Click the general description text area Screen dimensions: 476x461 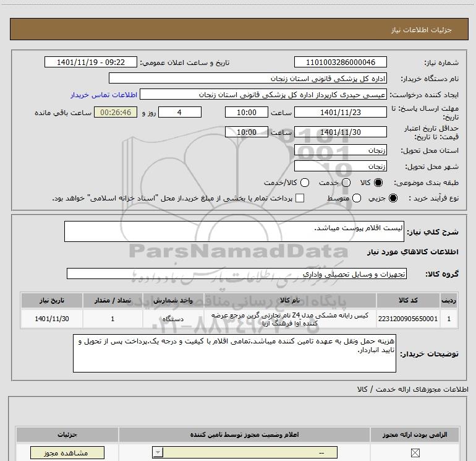pyautogui.click(x=234, y=231)
